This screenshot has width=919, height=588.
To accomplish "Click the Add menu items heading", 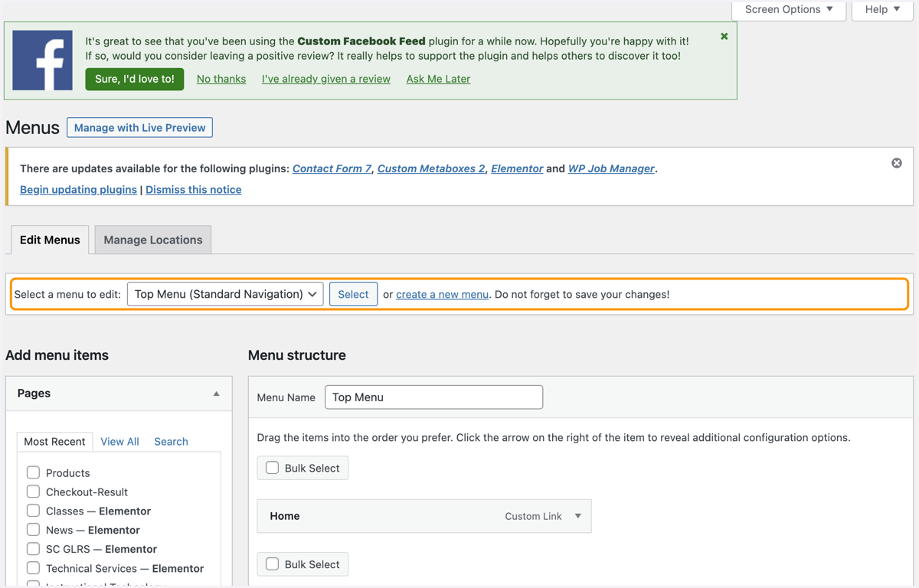I will 57,355.
